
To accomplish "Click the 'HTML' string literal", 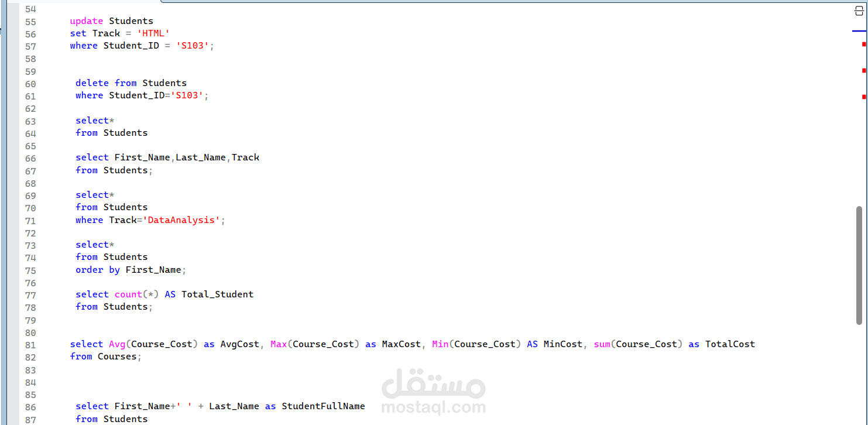I will [x=153, y=33].
